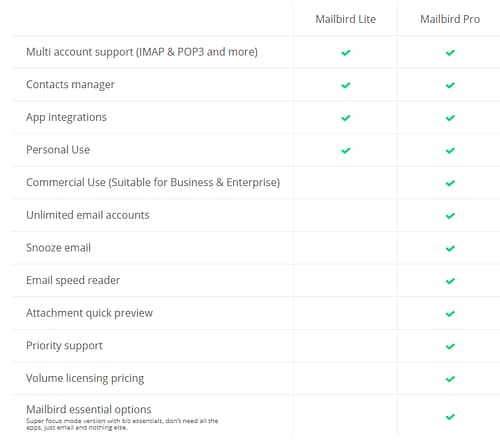Click the Lite checkmark for Multi account support
The image size is (500, 446).
[x=346, y=52]
